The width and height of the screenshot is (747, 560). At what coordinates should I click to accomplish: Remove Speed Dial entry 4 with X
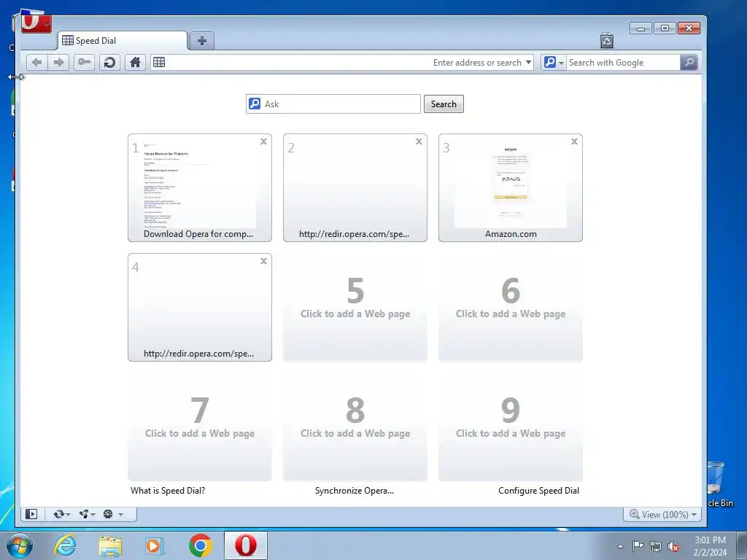[263, 261]
